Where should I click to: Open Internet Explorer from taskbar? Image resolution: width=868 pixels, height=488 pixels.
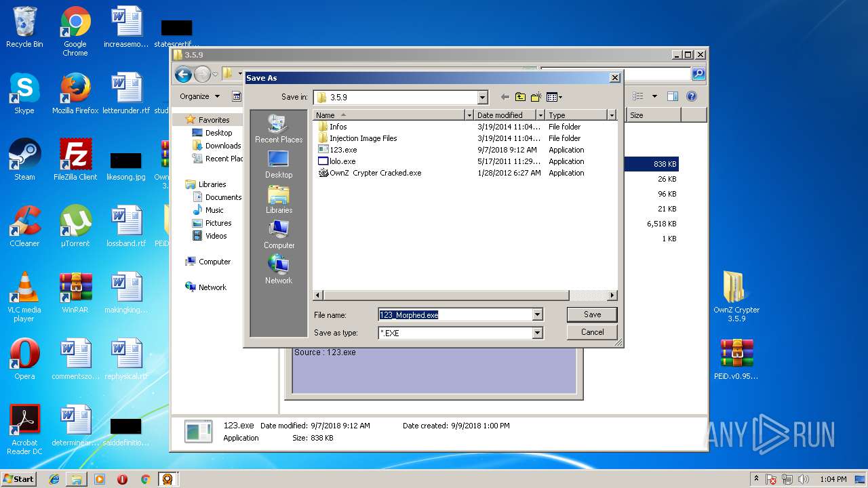pos(54,479)
